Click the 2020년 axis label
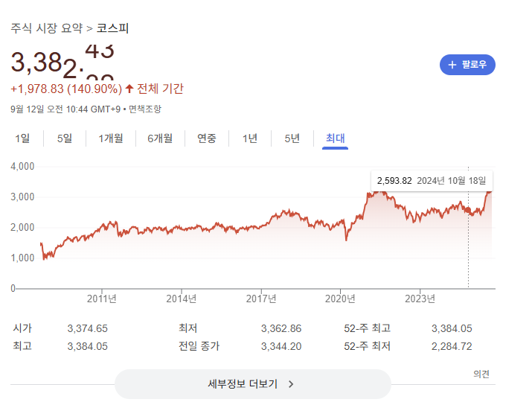The width and height of the screenshot is (532, 402). coord(340,299)
